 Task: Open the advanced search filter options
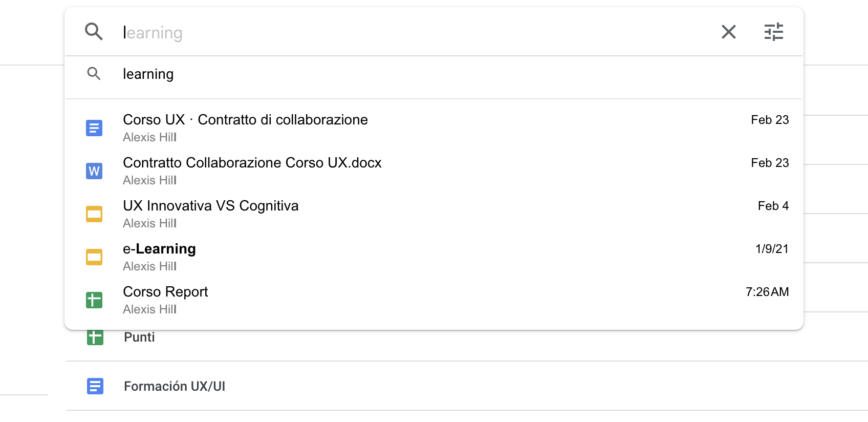pos(773,32)
